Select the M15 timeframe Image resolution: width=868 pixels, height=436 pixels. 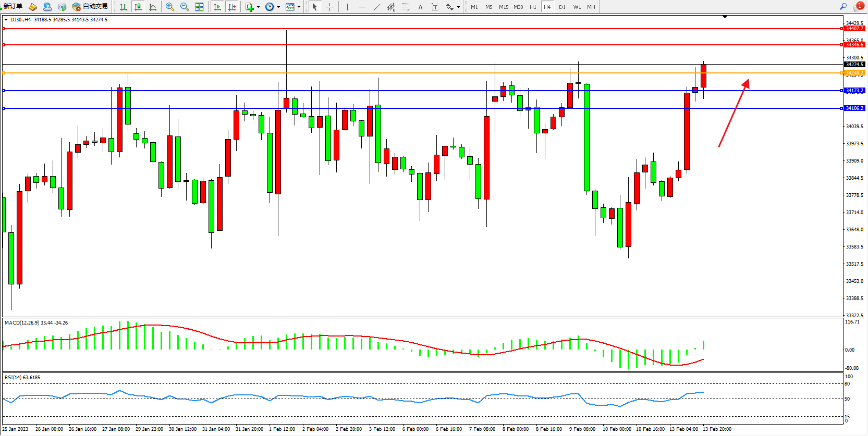pyautogui.click(x=503, y=7)
